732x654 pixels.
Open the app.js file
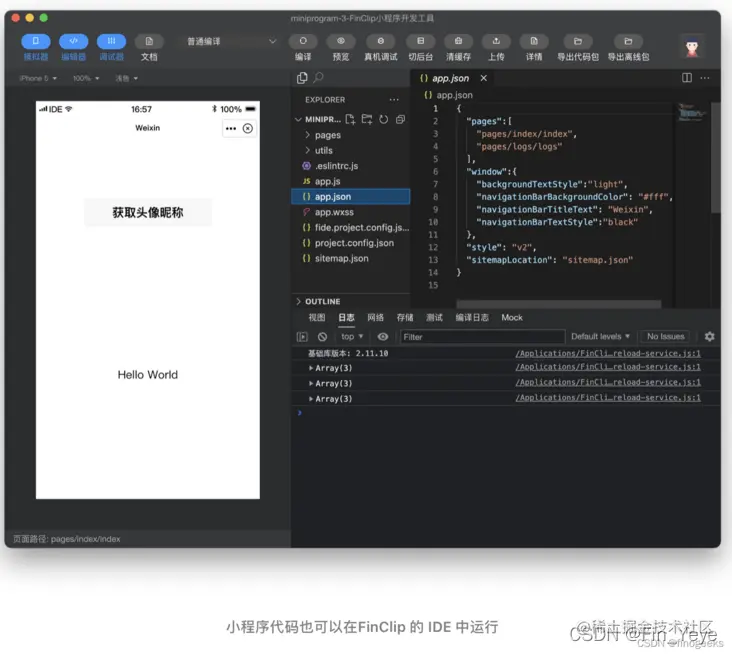pos(351,181)
